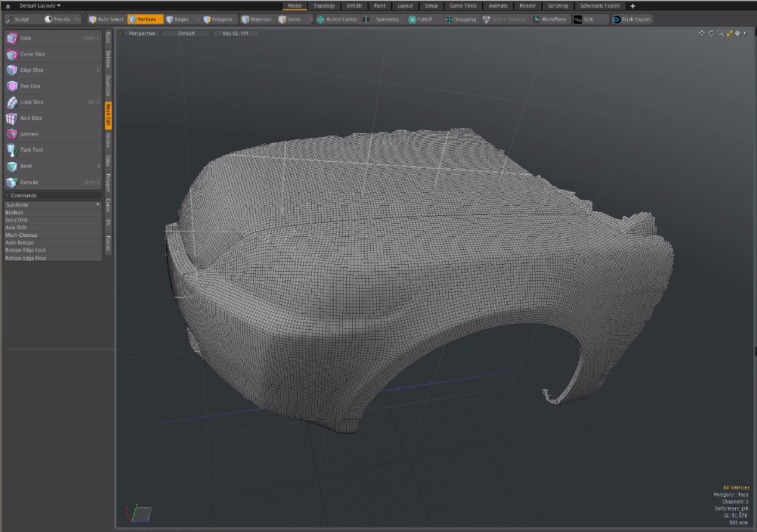Click the Ray GL: Off viewport button

pyautogui.click(x=236, y=33)
